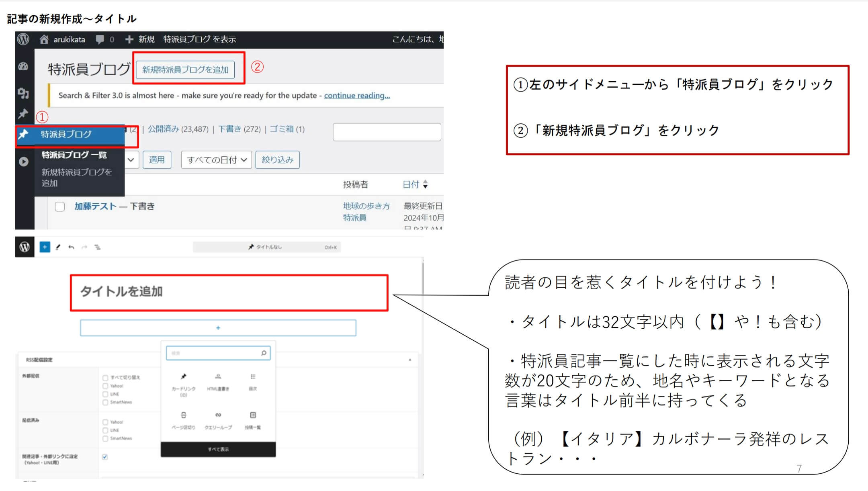The image size is (868, 491).
Task: Open the arukikata home icon
Action: click(44, 39)
